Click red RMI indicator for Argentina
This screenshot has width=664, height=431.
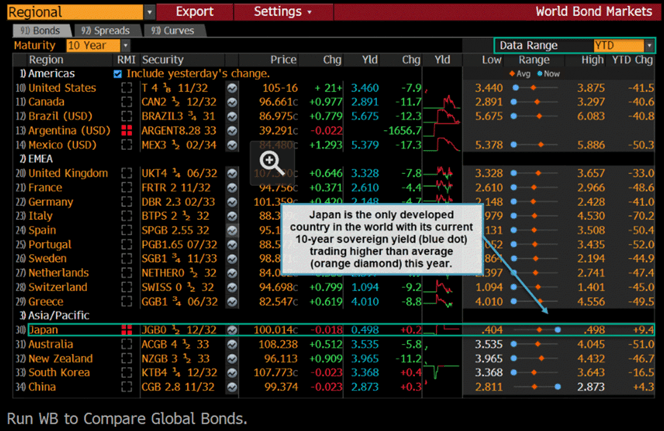coord(126,131)
